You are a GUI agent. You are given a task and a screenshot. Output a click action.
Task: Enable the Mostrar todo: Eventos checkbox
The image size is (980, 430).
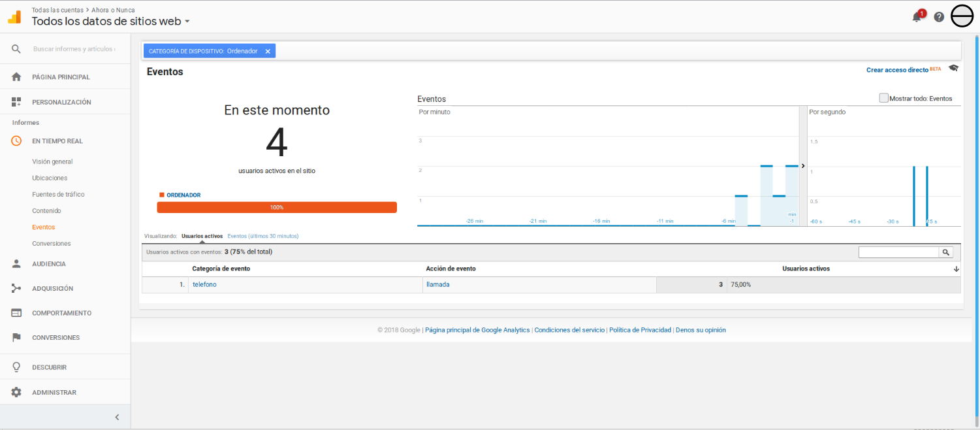tap(884, 99)
